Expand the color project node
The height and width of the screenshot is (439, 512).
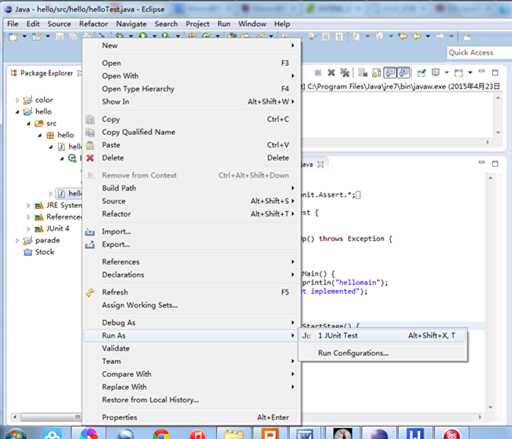[17, 100]
